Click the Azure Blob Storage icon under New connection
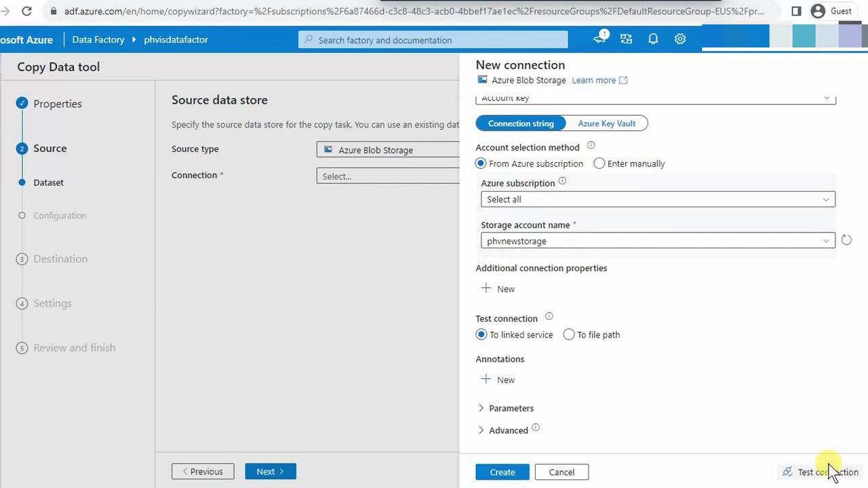Viewport: 868px width, 488px height. [x=483, y=80]
